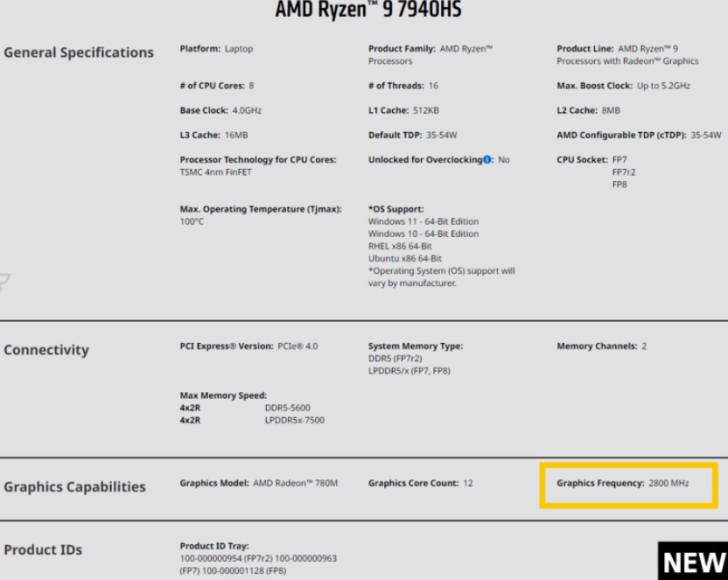This screenshot has height=580, width=728.
Task: Click the Product Family entry
Action: [430, 55]
